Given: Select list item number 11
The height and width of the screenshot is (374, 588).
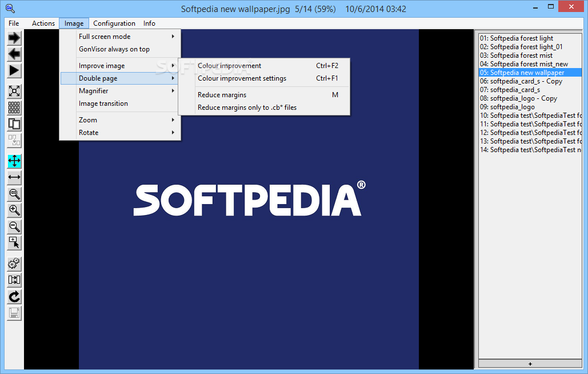Looking at the screenshot, I should click(530, 124).
